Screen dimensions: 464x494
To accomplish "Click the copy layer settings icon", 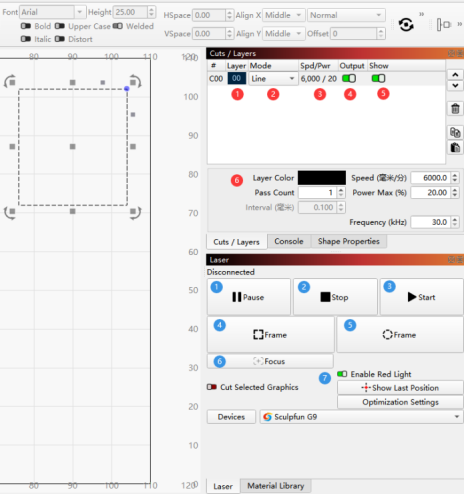I will point(455,132).
